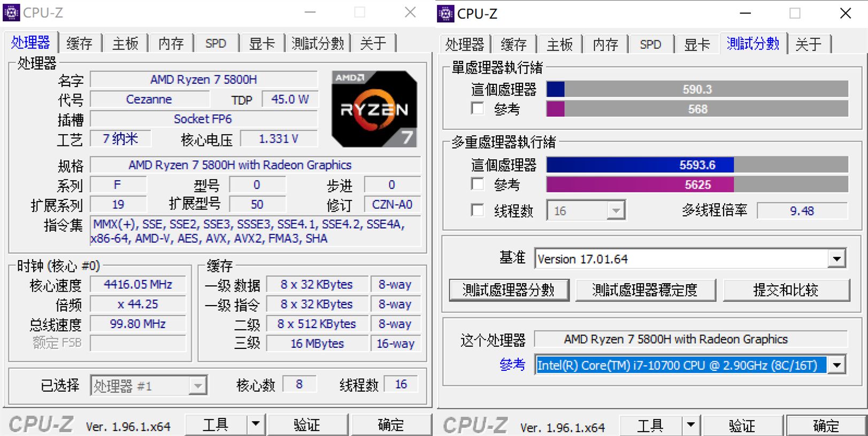Select 显卡 tab in left window
This screenshot has height=436, width=868.
[x=262, y=43]
